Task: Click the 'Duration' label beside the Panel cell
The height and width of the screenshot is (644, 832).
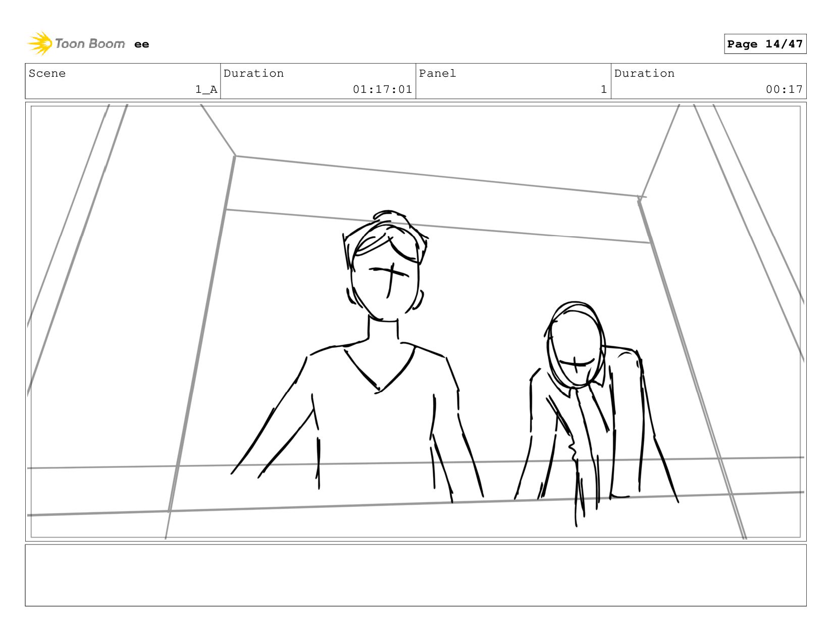Action: pos(644,73)
